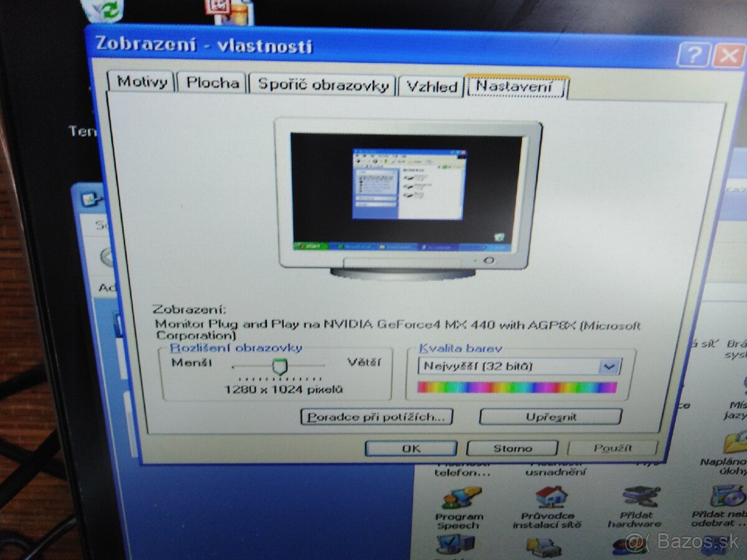Click the monitor preview image
747x560 pixels.
click(x=408, y=196)
